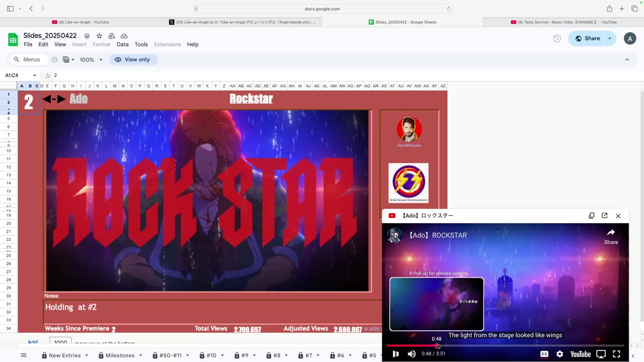644x362 pixels.
Task: Go back in Safari
Action: (31, 9)
